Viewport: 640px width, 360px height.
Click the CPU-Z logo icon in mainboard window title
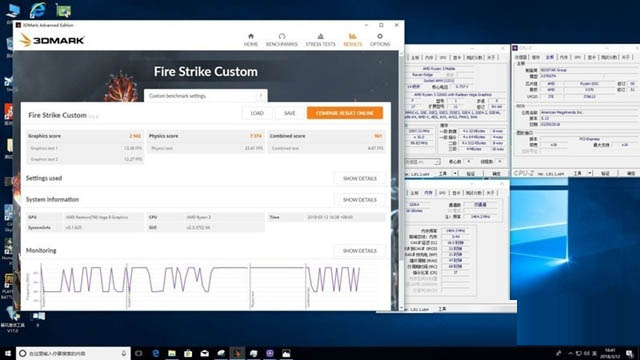point(515,48)
